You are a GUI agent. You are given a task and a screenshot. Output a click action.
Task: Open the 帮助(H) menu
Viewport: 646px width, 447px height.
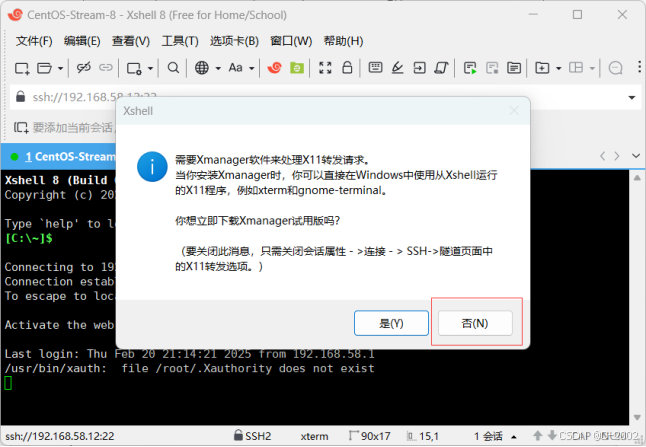[343, 41]
